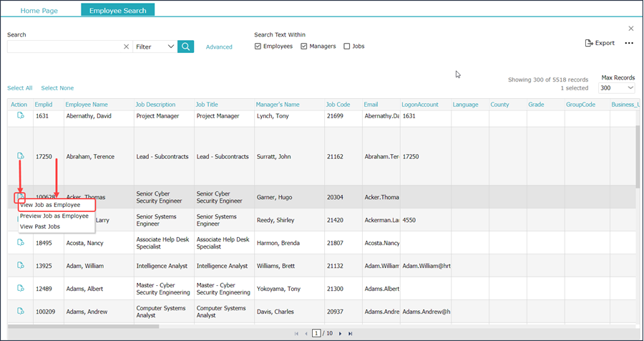The height and width of the screenshot is (341, 644).
Task: Click the Advanced search link
Action: (x=219, y=47)
